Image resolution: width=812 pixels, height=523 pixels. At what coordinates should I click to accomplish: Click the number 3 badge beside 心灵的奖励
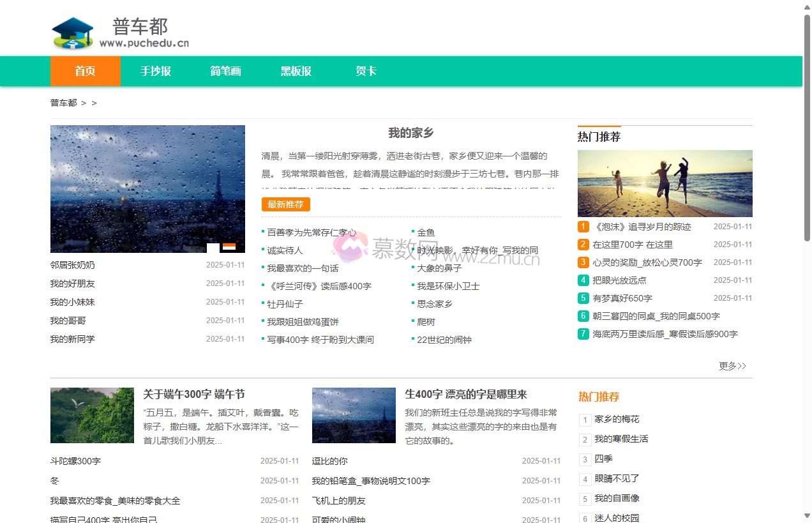click(x=583, y=262)
